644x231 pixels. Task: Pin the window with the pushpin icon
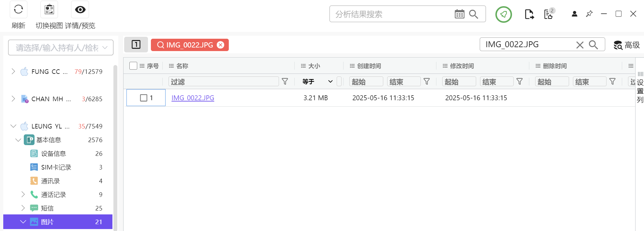[589, 14]
